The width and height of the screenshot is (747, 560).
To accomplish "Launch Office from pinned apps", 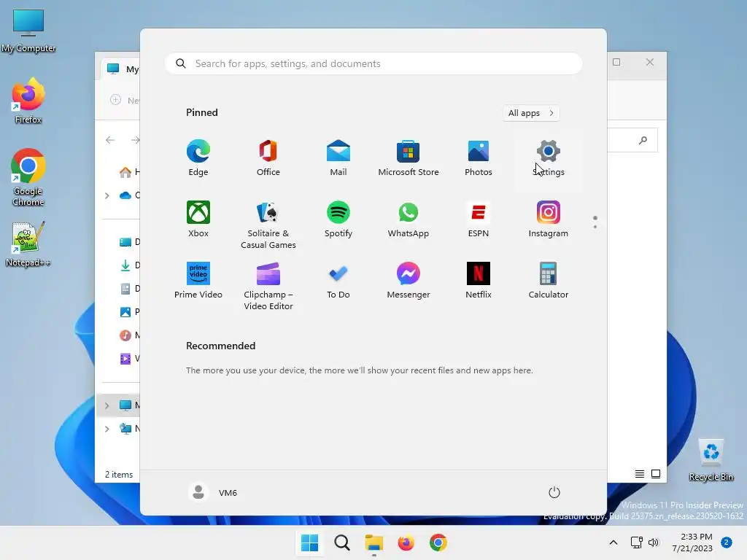I will 268,158.
